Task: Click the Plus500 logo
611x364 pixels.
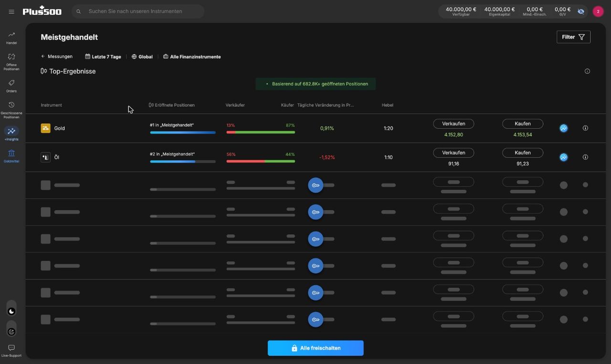Action: tap(42, 10)
